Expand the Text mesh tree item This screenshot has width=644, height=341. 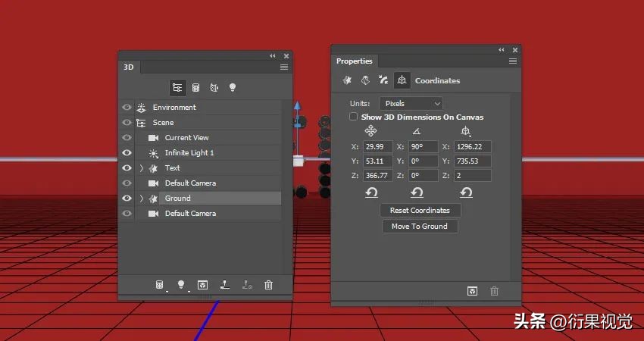pos(142,168)
